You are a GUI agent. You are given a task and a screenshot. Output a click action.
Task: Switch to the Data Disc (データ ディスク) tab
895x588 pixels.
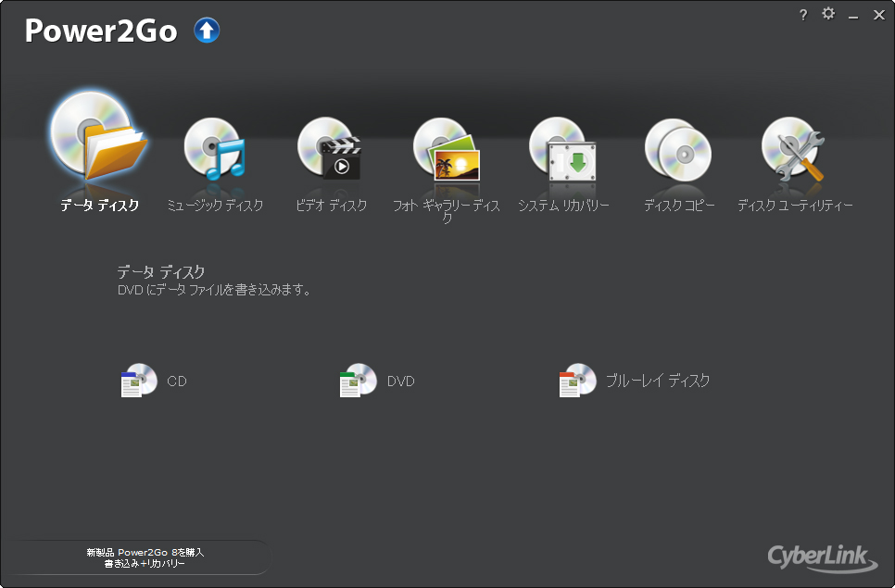tap(99, 153)
